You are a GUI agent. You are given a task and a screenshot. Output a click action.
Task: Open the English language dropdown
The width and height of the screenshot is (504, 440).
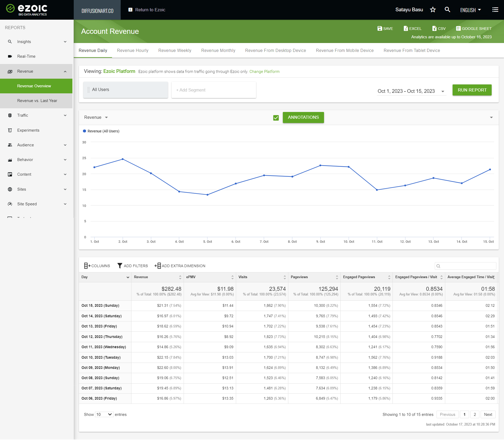471,10
